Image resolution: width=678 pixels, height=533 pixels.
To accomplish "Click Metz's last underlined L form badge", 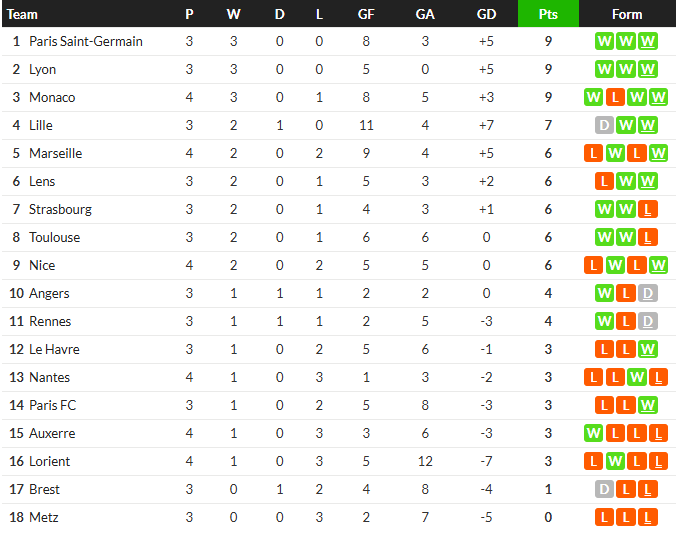I will pos(647,517).
